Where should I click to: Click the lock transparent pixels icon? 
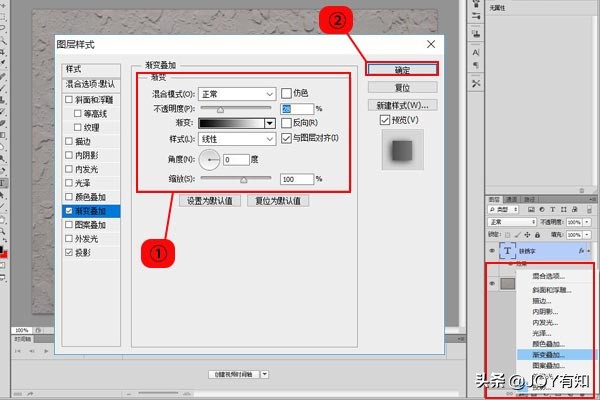coord(507,235)
